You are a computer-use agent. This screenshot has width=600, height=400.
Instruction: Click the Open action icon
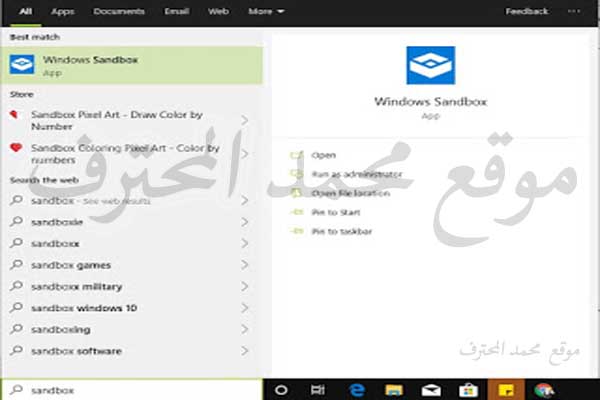coord(297,155)
